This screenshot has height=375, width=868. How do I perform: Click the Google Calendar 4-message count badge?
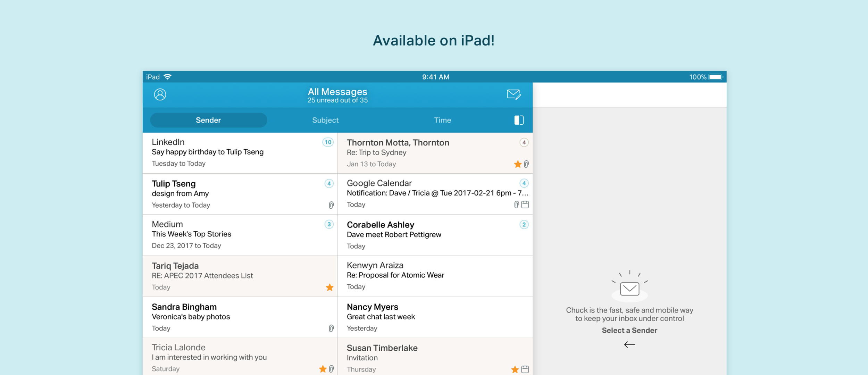tap(524, 183)
